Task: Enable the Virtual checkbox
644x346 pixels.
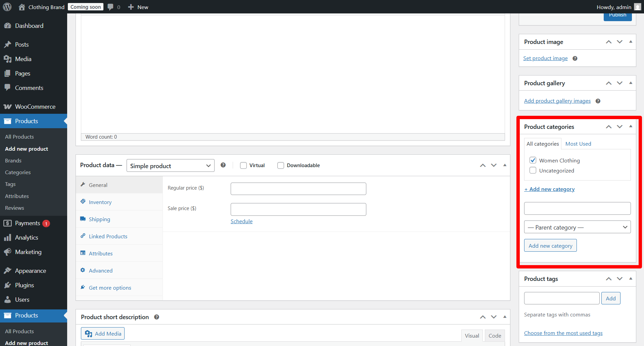Action: (x=243, y=165)
